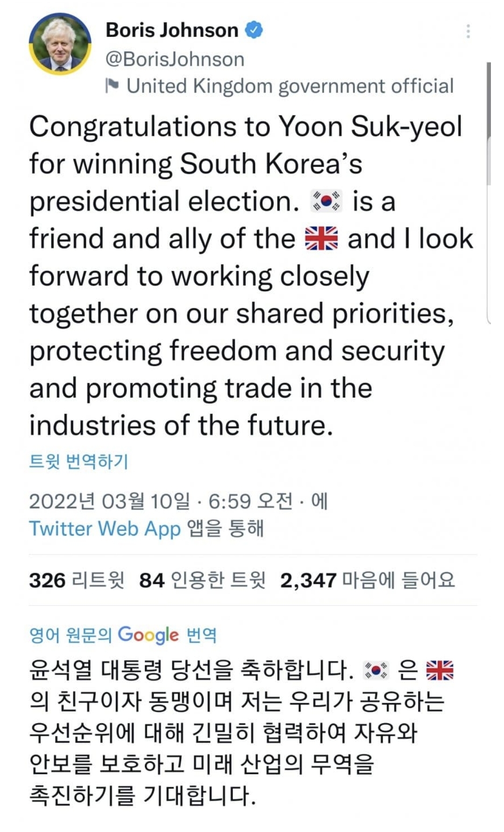The width and height of the screenshot is (504, 832).
Task: Open Boris Johnson's profile picture
Action: (x=60, y=44)
